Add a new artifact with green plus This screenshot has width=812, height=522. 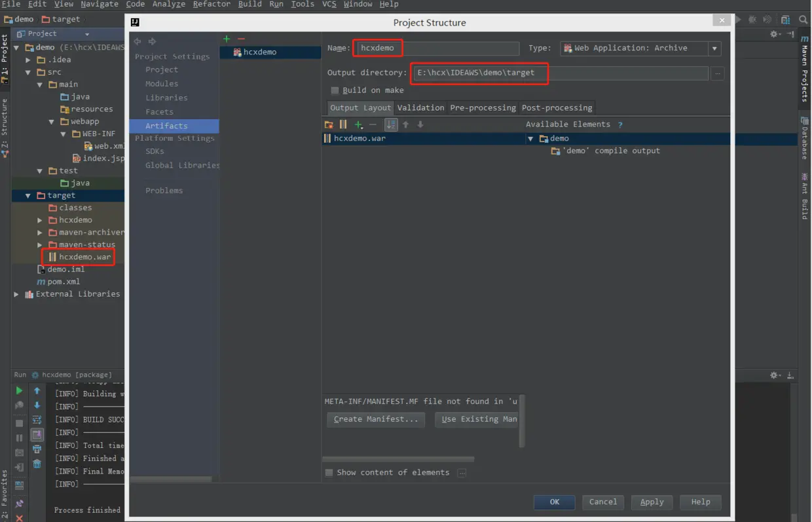tap(227, 39)
